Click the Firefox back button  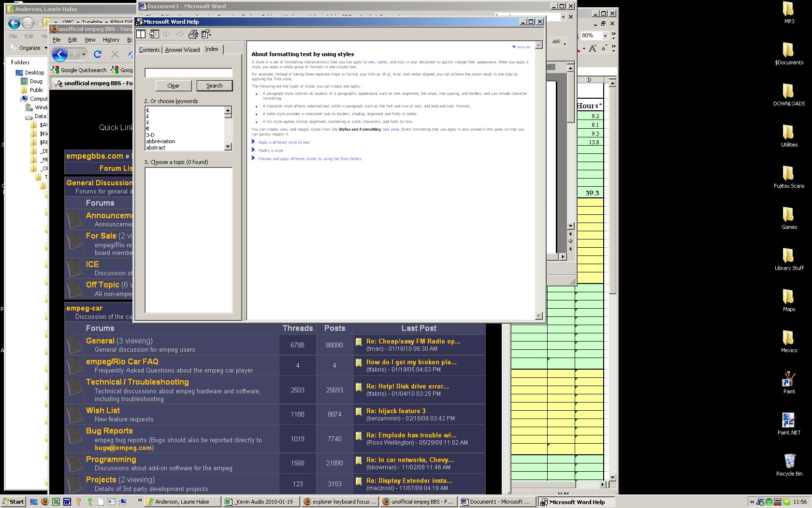(x=59, y=54)
